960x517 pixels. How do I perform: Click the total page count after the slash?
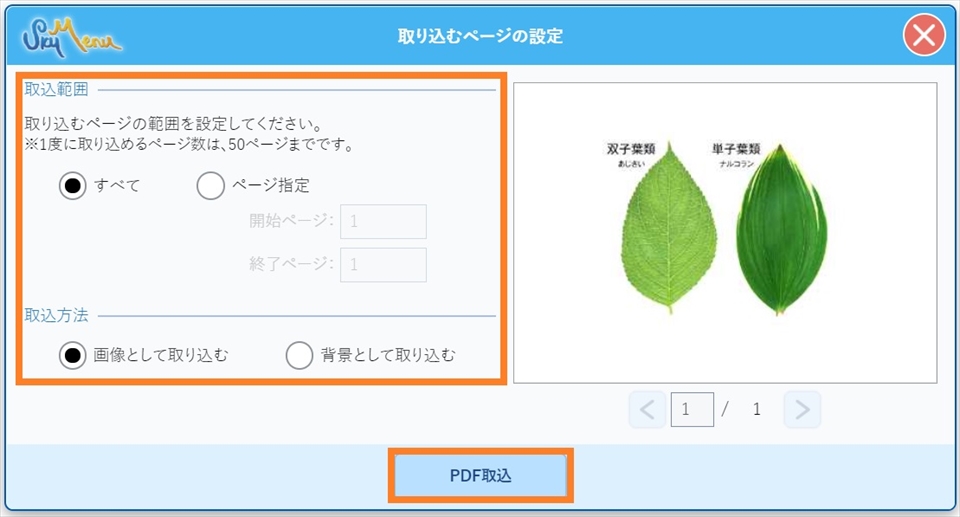[757, 409]
